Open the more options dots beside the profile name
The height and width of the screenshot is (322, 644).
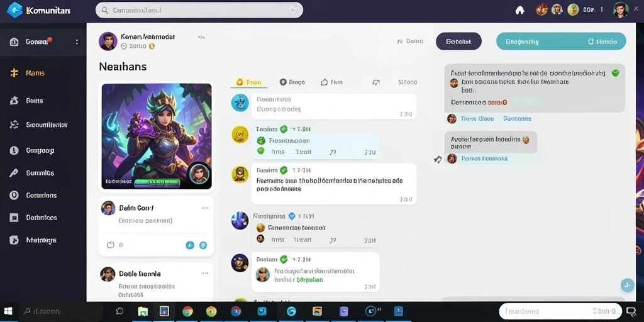click(x=201, y=37)
